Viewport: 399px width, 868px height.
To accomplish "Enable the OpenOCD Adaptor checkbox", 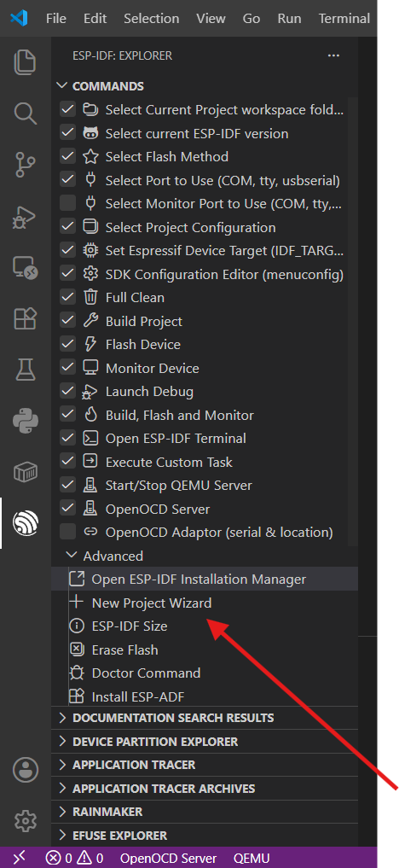I will (67, 532).
